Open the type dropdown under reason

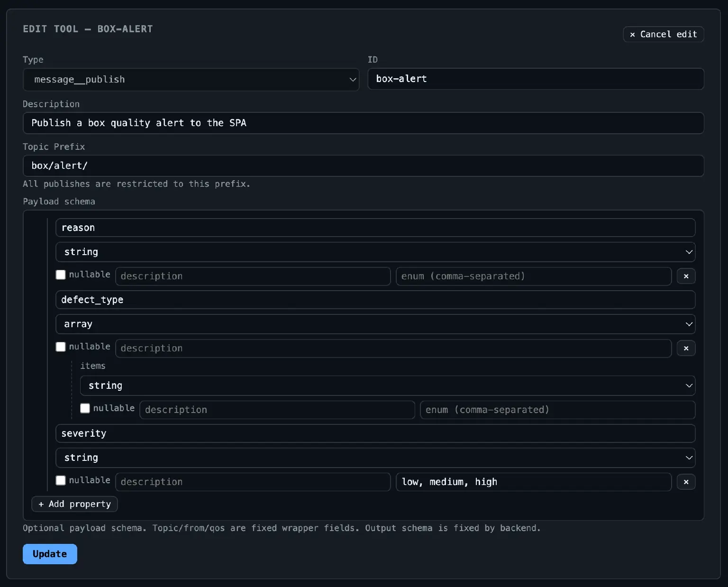[x=375, y=252]
